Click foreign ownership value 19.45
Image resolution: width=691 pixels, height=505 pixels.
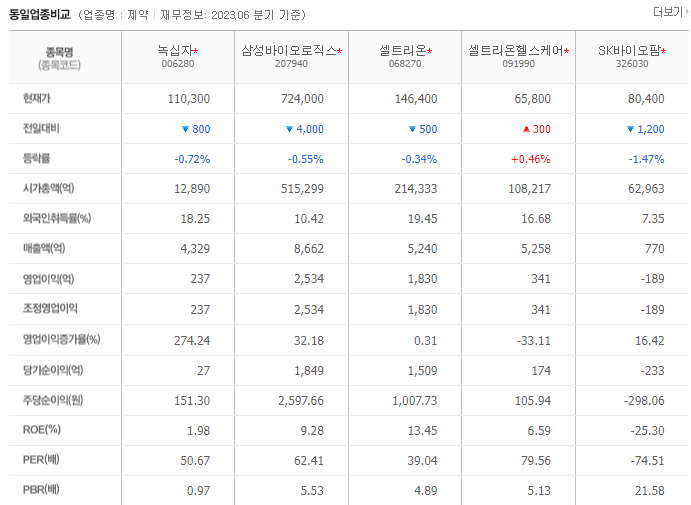click(x=422, y=219)
